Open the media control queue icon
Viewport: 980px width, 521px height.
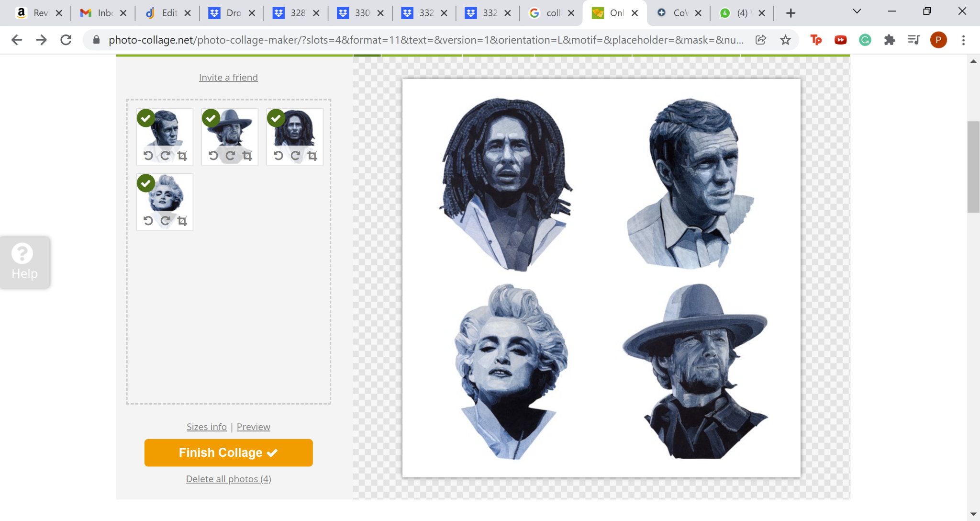point(914,40)
